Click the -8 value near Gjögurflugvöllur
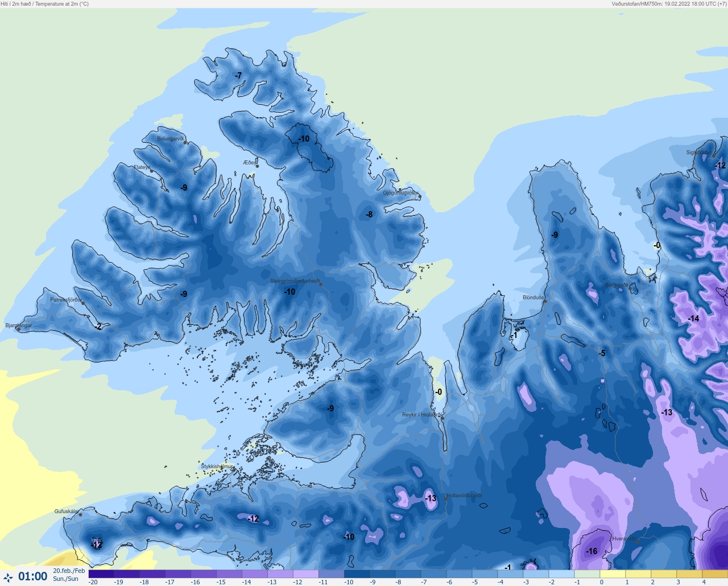Viewport: 728px width, 586px height. click(x=369, y=214)
